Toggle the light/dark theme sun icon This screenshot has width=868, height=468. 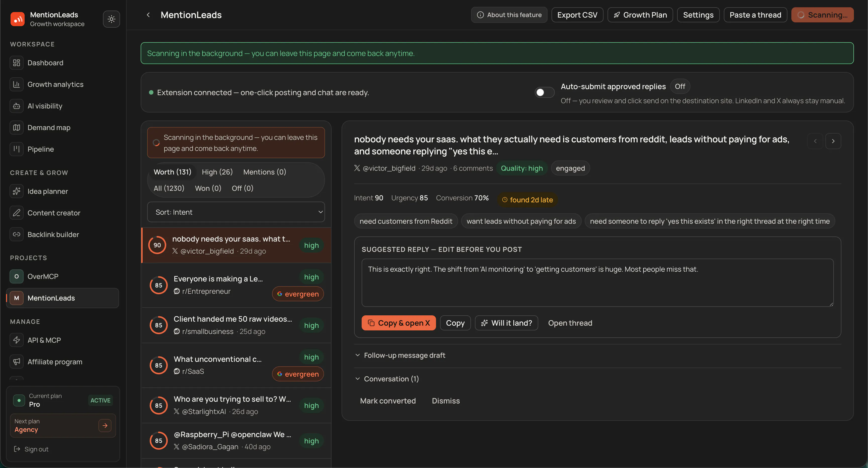(112, 19)
